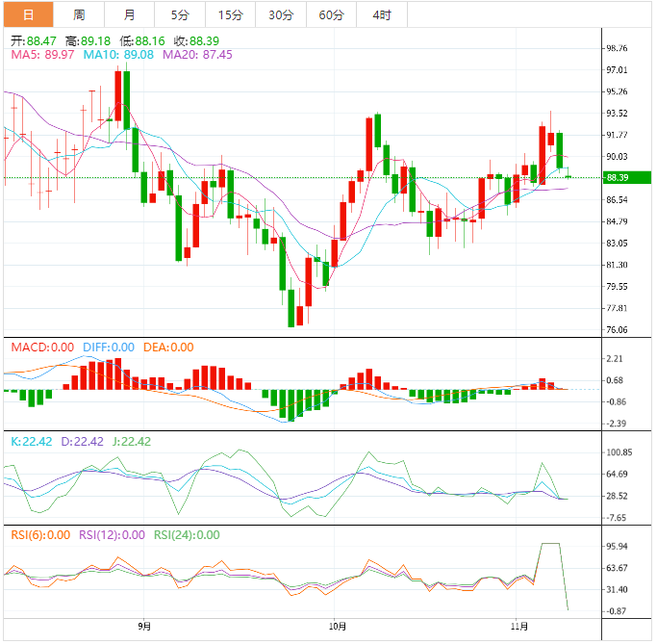Click the D:22.42 KDJ label
Screen dimensions: 657x644
pyautogui.click(x=82, y=442)
